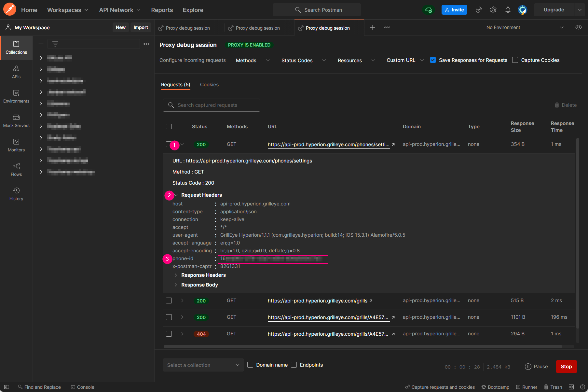Open the API Network menu
Viewport: 588px width, 392px height.
119,10
